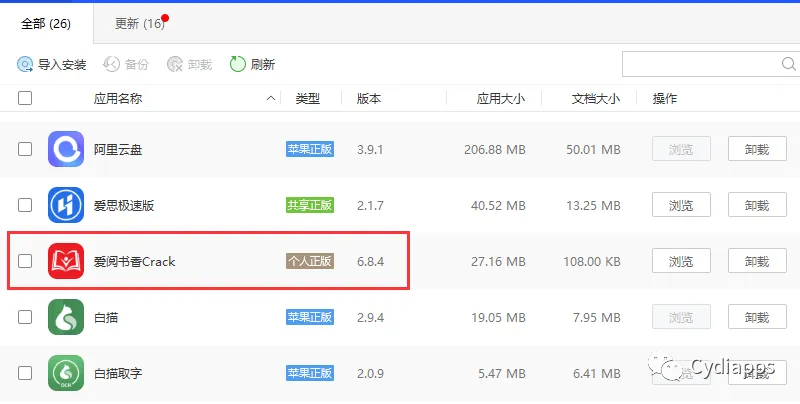Click the 白描取字 OCR app icon
The image size is (800, 404).
point(66,373)
